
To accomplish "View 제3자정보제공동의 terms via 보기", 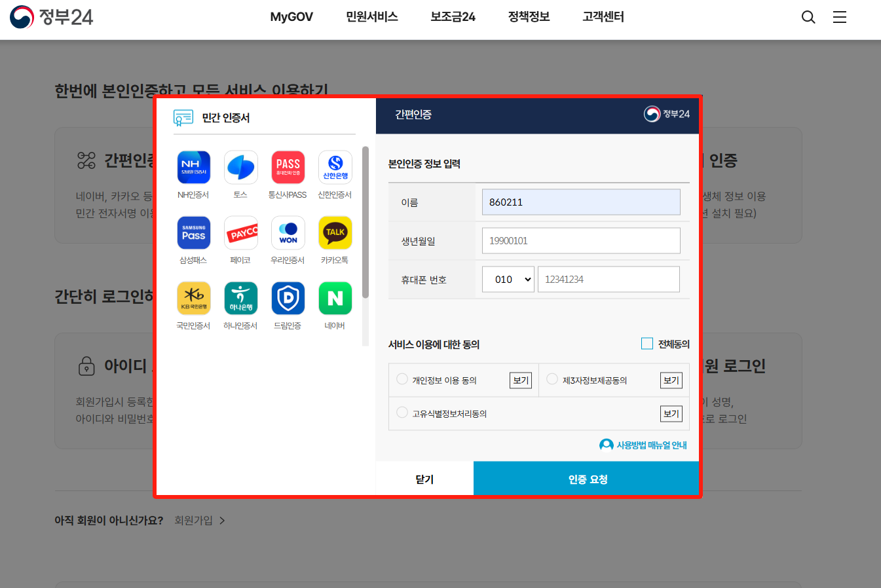I will pos(671,380).
